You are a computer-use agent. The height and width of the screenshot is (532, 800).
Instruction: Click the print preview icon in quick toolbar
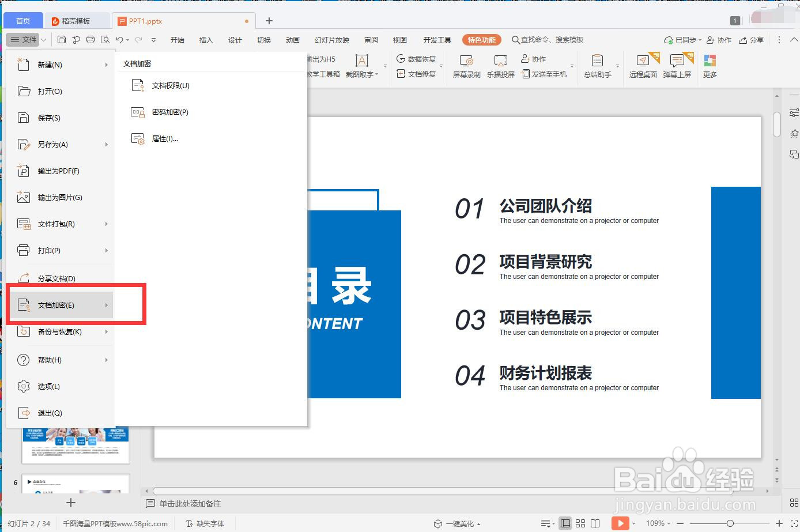(105, 40)
